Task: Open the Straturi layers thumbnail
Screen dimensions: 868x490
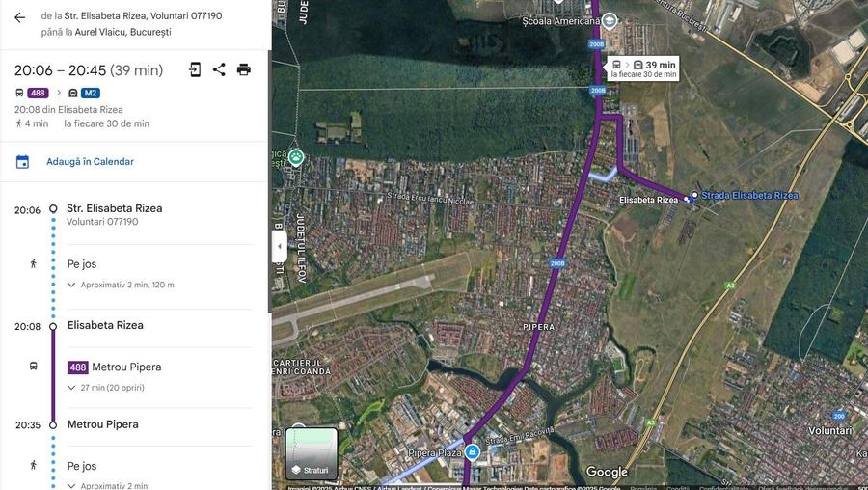Action: click(312, 454)
